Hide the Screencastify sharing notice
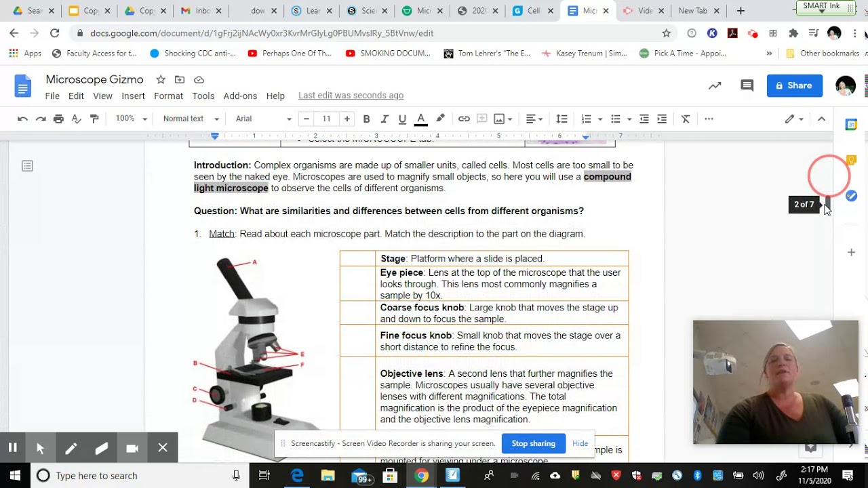 click(x=580, y=443)
